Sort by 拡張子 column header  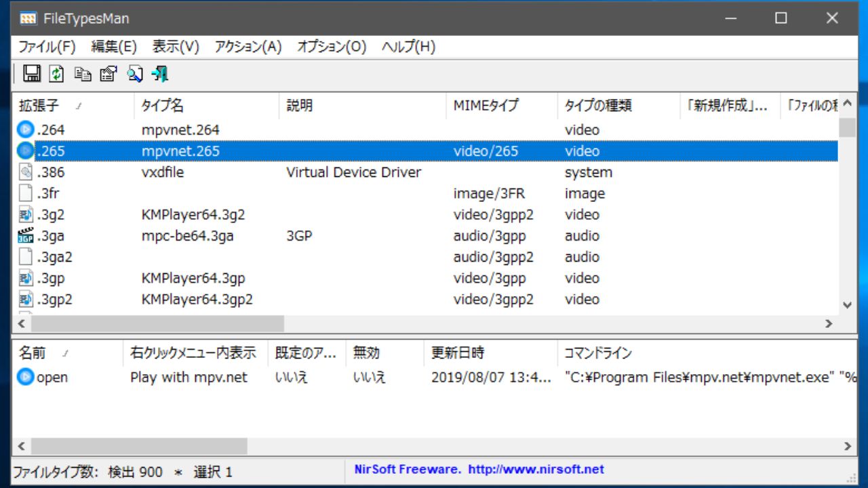tap(74, 106)
